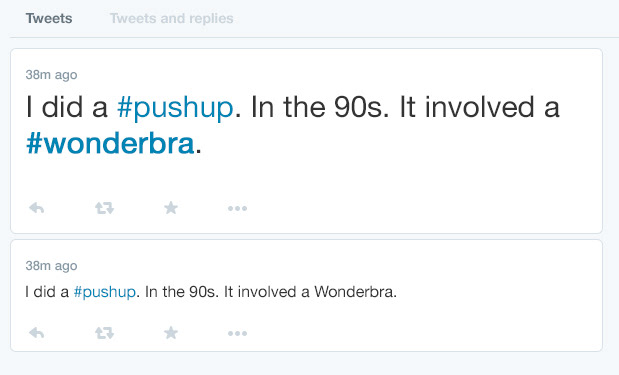This screenshot has height=375, width=619.
Task: Switch to Tweets and replies tab
Action: coord(171,19)
